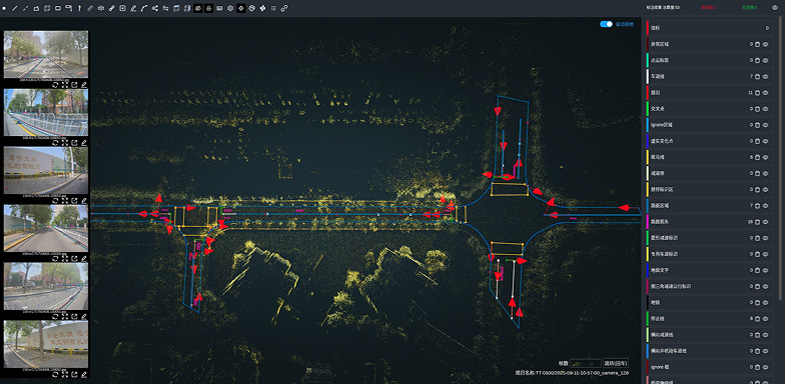Screen dimensions: 785x384
Task: Pick the curve drawing tool
Action: click(144, 8)
